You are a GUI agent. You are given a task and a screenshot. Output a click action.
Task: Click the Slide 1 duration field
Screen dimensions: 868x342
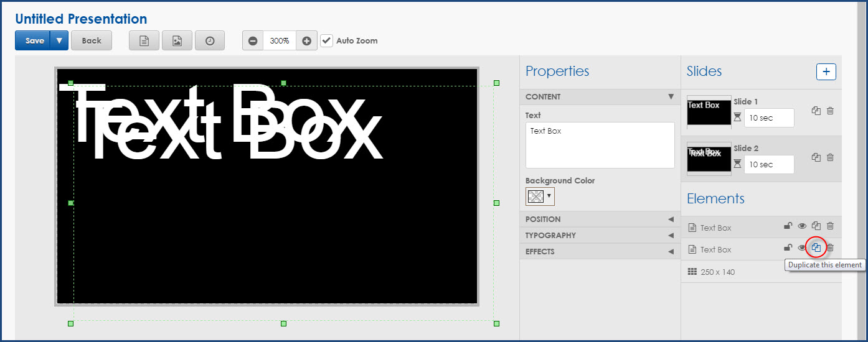coord(770,118)
